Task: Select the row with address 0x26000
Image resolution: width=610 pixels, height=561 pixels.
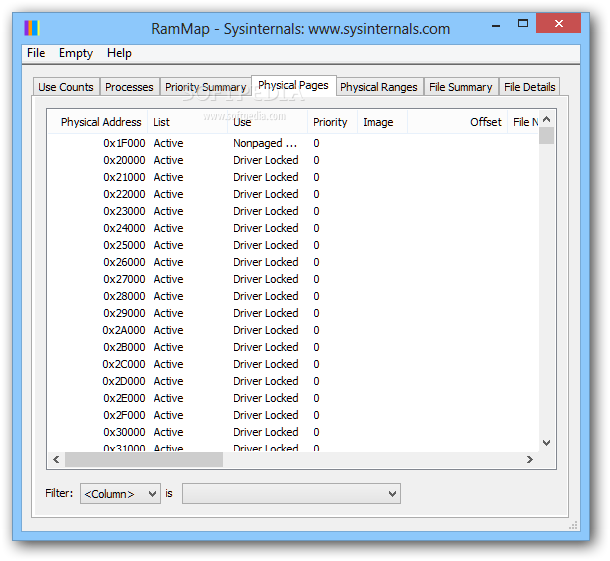Action: click(293, 262)
